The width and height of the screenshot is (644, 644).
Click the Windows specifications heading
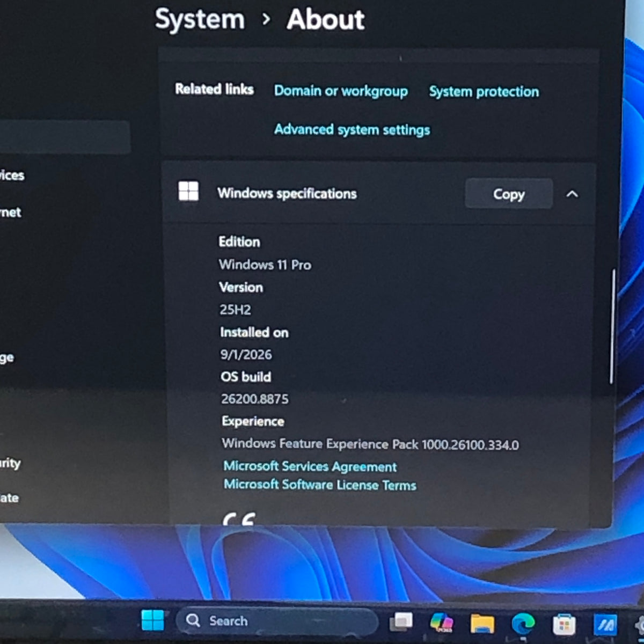coord(287,193)
